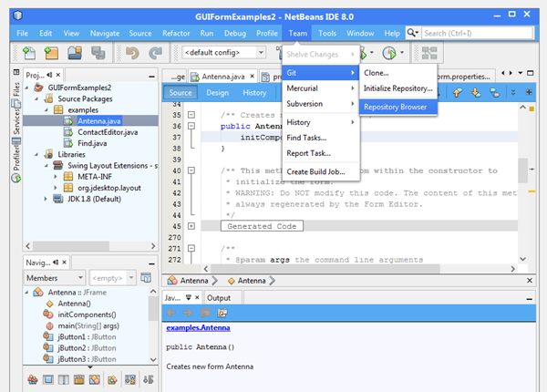547x392 pixels.
Task: Switch editor to Design view
Action: [x=217, y=92]
